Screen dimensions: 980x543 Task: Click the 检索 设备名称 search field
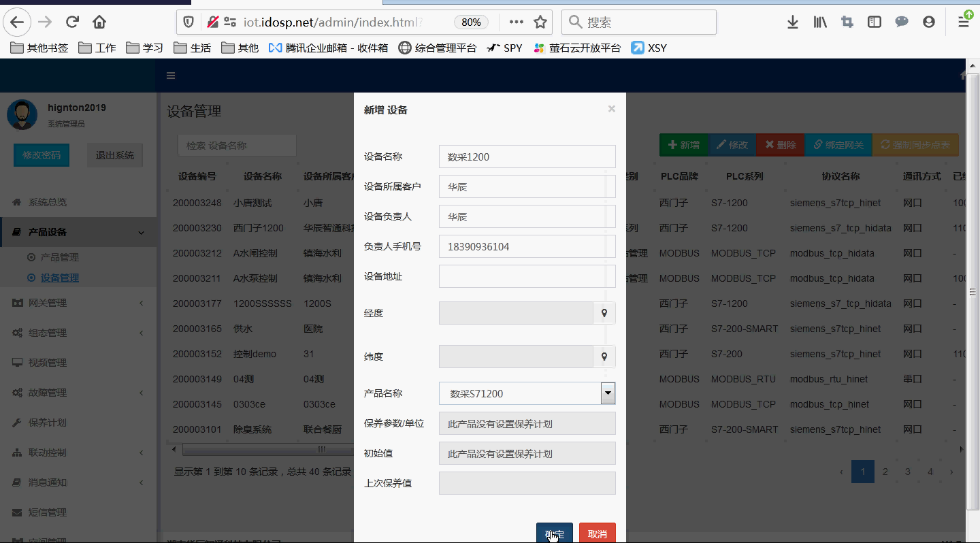(x=237, y=145)
